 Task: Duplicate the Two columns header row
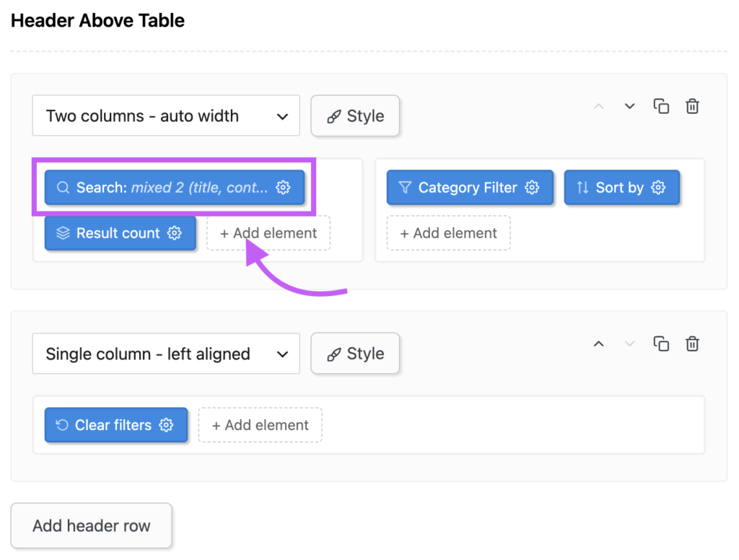click(661, 107)
